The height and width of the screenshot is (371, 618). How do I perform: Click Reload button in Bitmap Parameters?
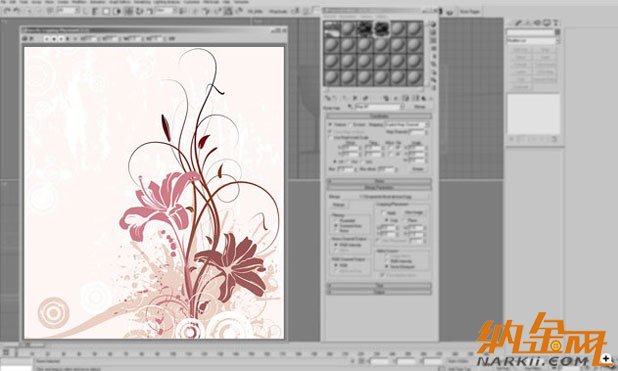[x=339, y=205]
